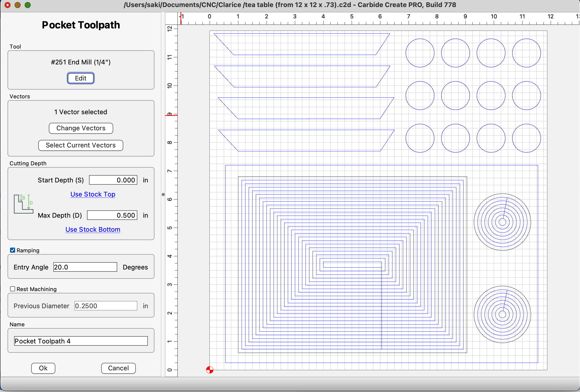Click Select Current Vectors button

tap(81, 145)
